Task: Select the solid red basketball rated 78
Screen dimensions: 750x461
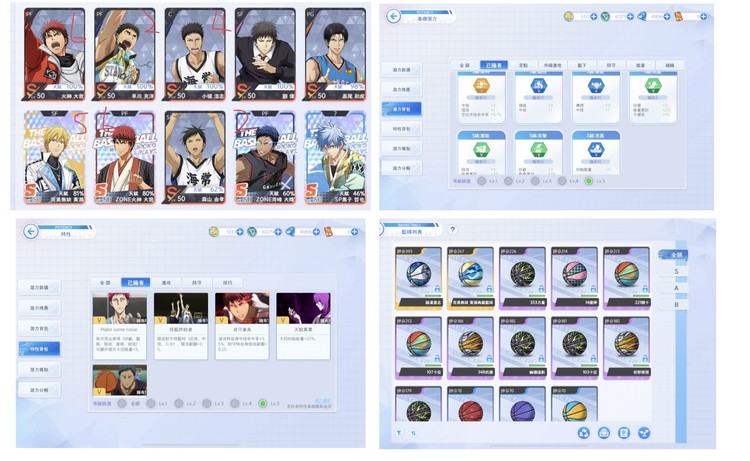Action: [x=470, y=405]
